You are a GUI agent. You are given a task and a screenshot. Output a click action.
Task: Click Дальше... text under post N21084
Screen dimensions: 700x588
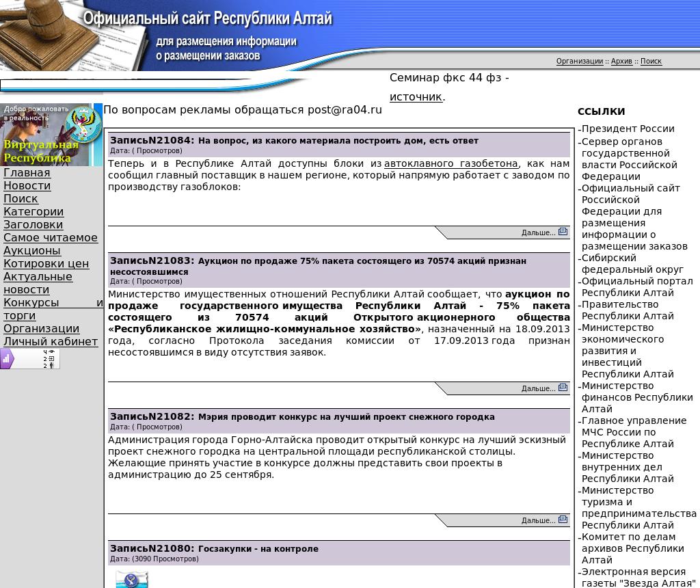pyautogui.click(x=538, y=232)
